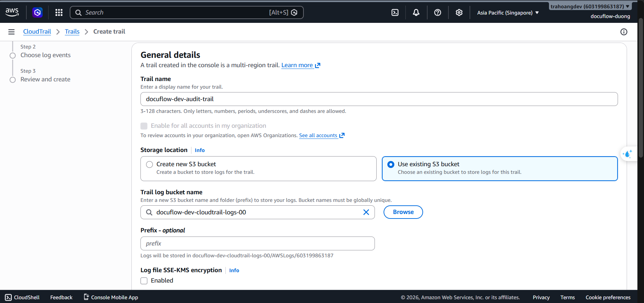Click the external icon beside See all accounts

(342, 135)
